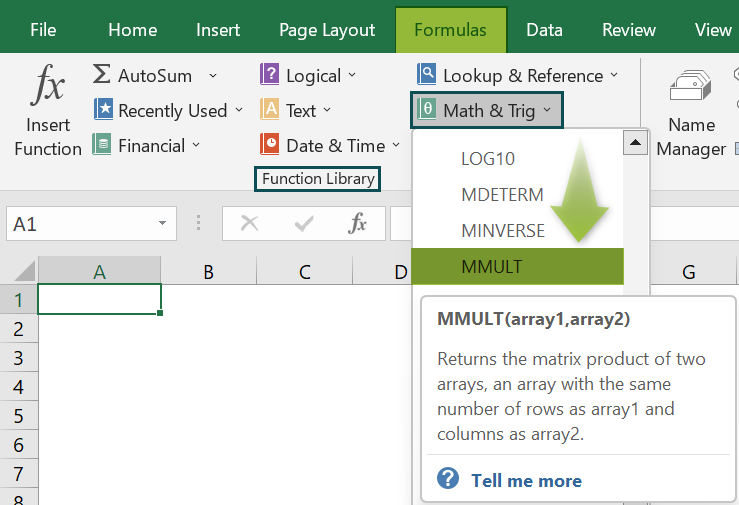Click the Financial book icon

click(102, 145)
